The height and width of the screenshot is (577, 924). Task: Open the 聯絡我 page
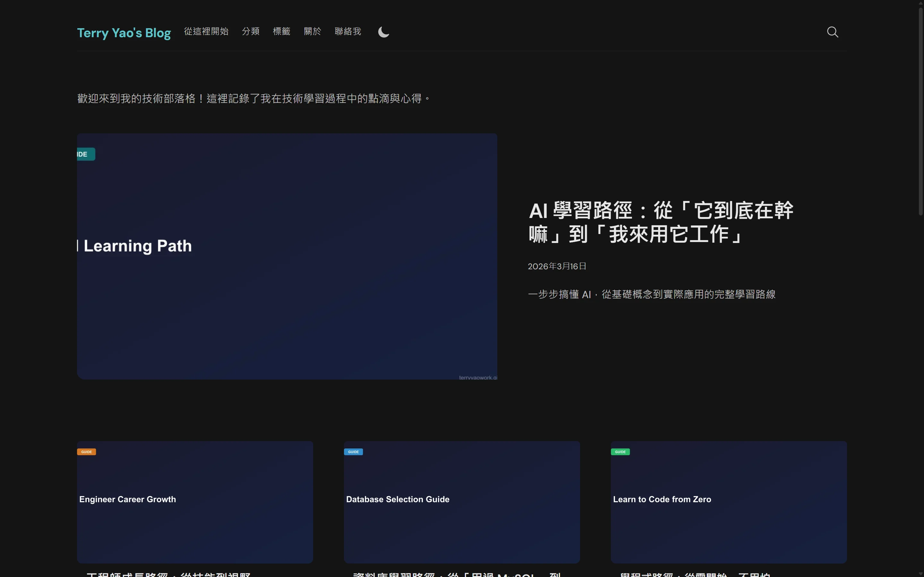(348, 32)
